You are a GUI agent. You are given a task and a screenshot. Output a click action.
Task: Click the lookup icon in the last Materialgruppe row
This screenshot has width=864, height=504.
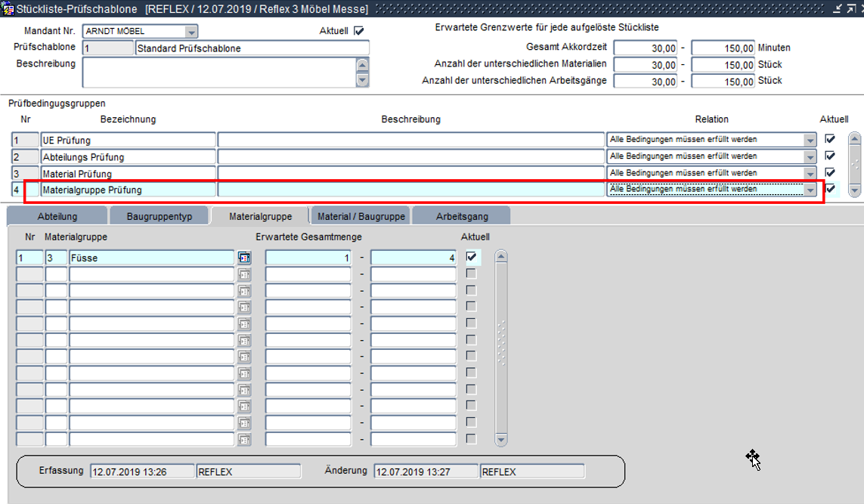(x=244, y=440)
